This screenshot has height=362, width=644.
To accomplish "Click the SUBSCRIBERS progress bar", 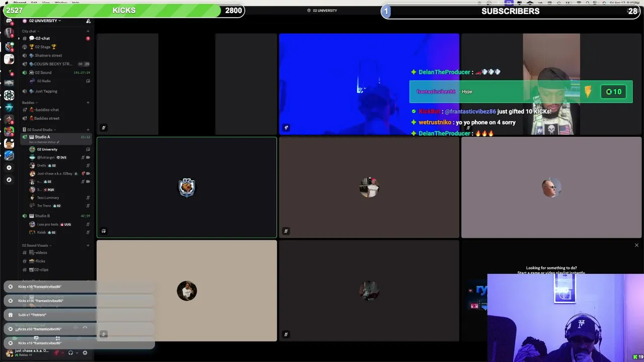I will click(x=511, y=11).
